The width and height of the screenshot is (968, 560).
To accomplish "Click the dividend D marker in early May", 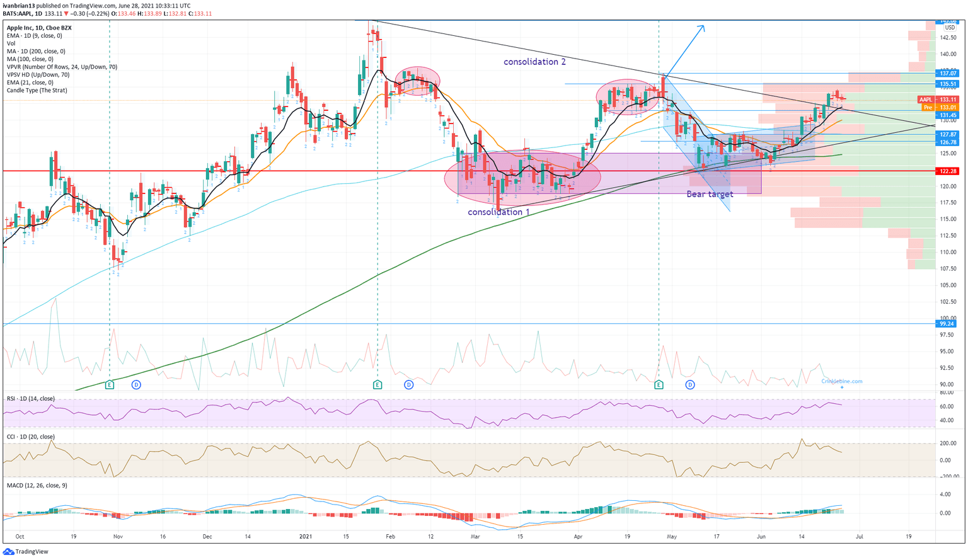I will pyautogui.click(x=690, y=384).
